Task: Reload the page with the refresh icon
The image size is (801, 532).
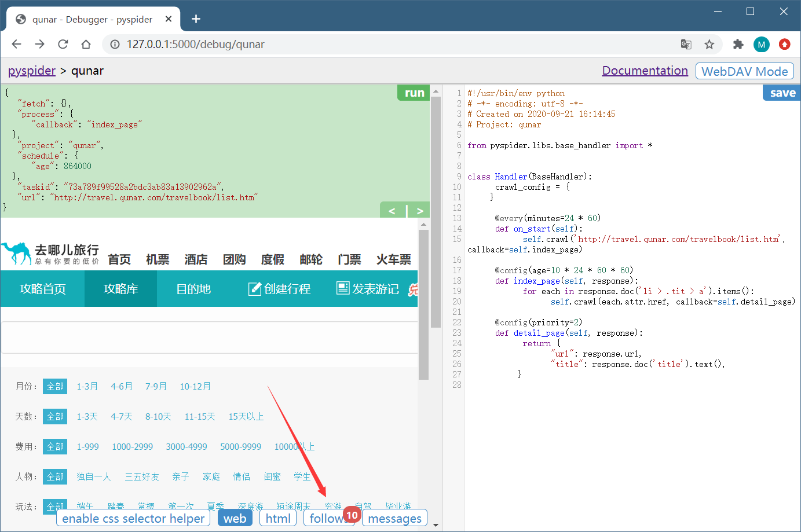Action: (x=63, y=45)
